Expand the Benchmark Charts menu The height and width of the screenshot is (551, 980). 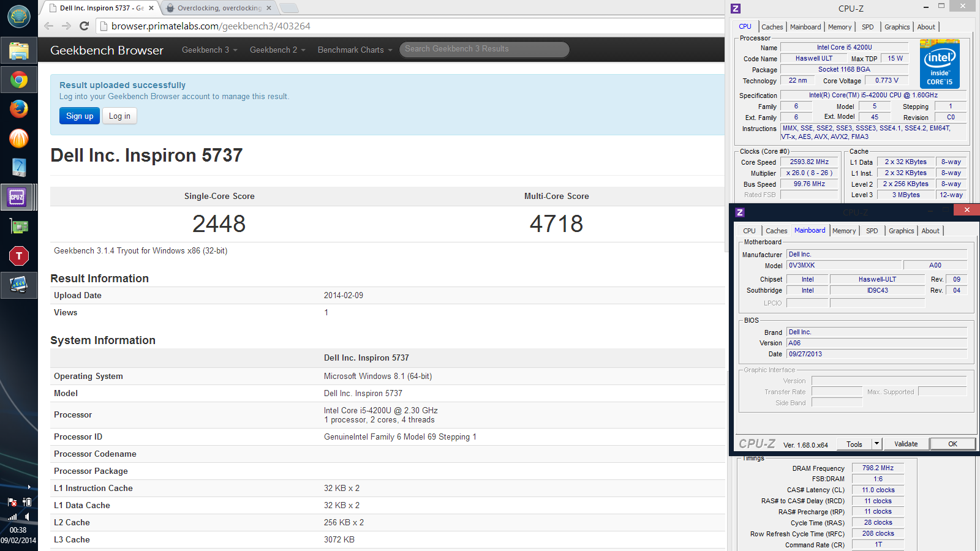(355, 50)
